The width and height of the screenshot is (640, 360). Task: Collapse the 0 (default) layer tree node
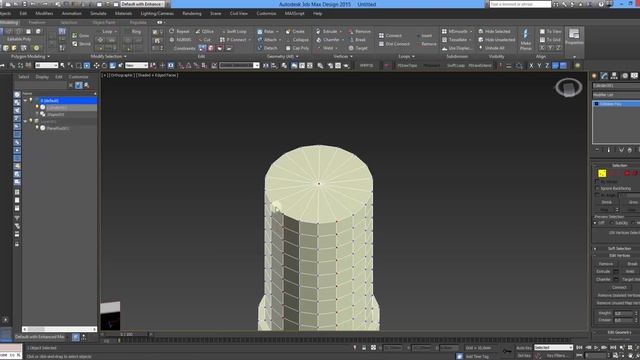[x=25, y=100]
